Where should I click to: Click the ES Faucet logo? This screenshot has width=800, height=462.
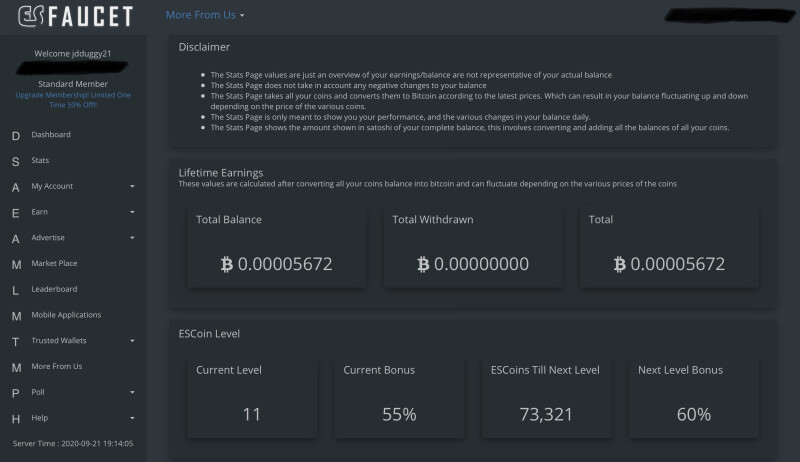[76, 16]
